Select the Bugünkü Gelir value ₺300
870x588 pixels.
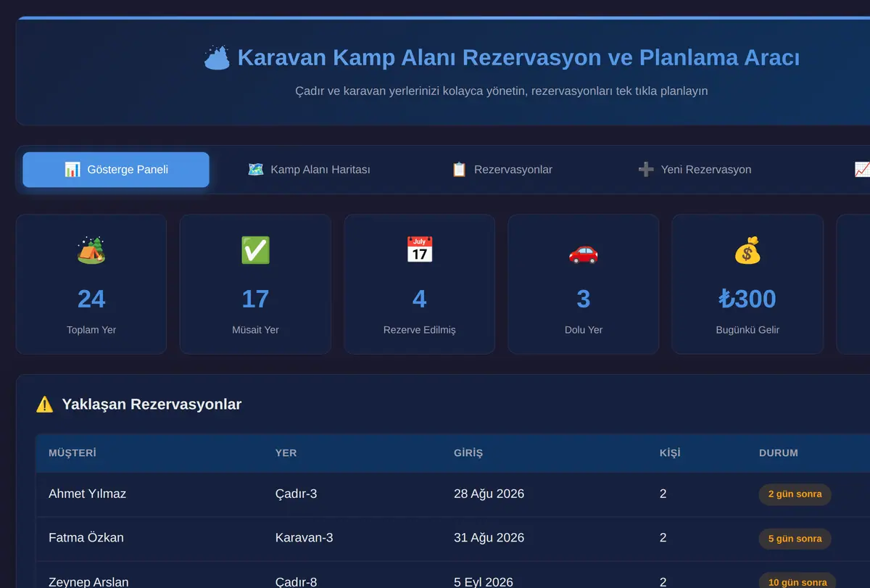[x=747, y=299]
